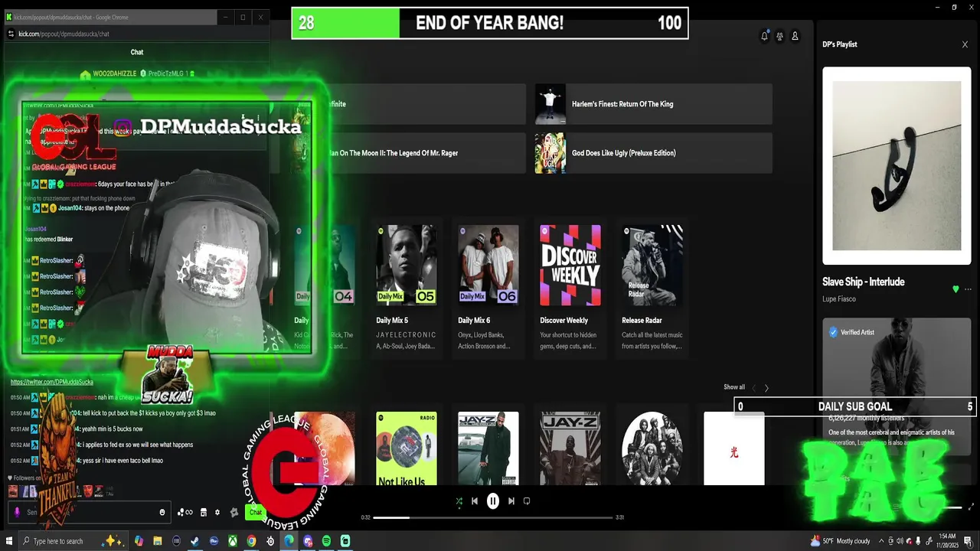980x551 pixels.
Task: Open Spotify notifications bell
Action: tap(764, 36)
